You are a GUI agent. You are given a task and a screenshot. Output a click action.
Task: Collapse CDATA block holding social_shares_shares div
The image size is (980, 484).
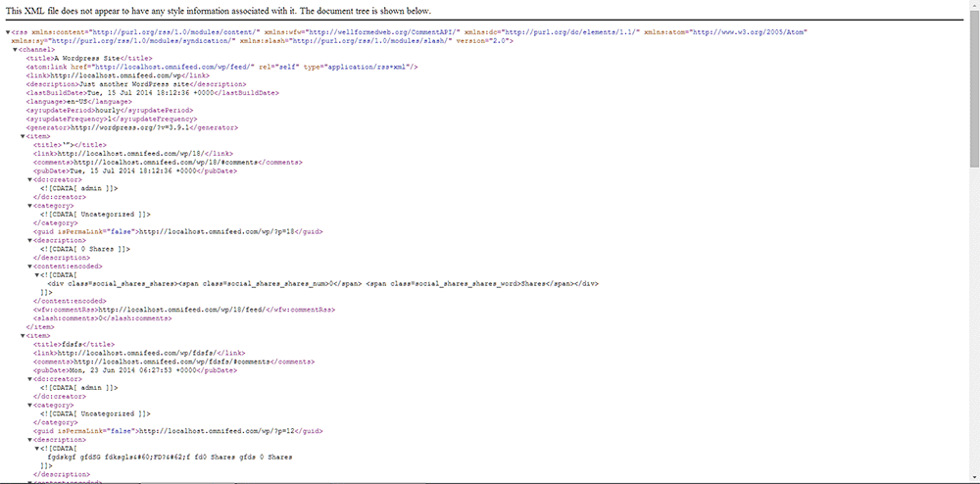click(37, 274)
